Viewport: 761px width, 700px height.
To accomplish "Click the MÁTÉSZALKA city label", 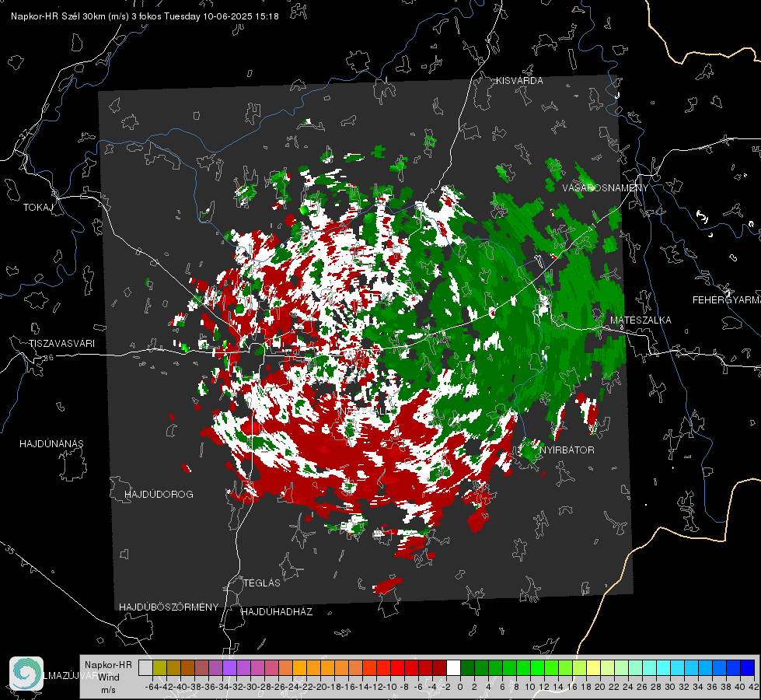I will pyautogui.click(x=641, y=320).
